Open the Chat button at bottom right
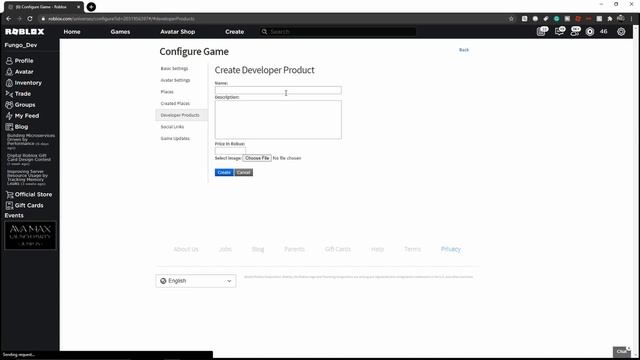This screenshot has height=360, width=640. pos(622,351)
